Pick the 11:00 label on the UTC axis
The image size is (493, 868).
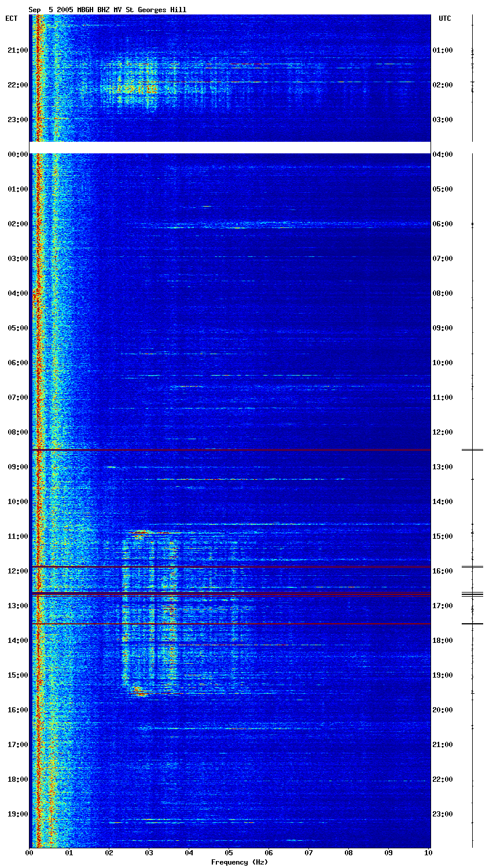(x=443, y=398)
